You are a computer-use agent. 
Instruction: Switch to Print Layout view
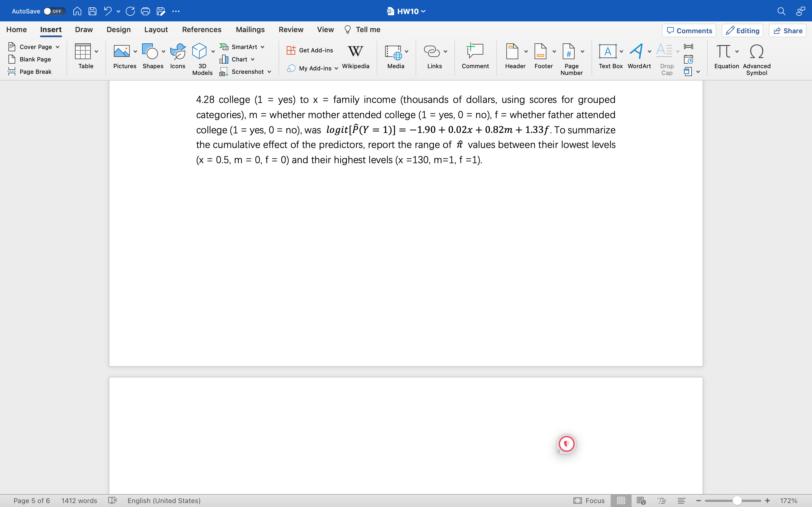[621, 501]
